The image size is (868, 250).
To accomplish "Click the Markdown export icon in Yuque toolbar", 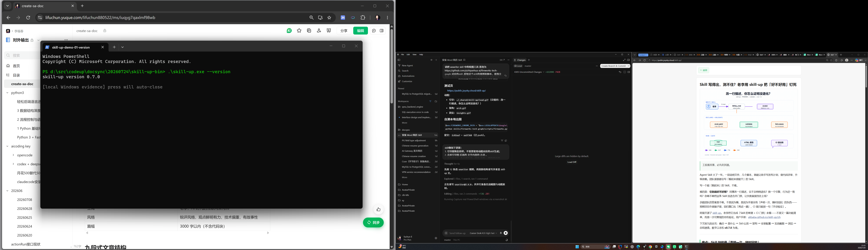I will click(309, 31).
